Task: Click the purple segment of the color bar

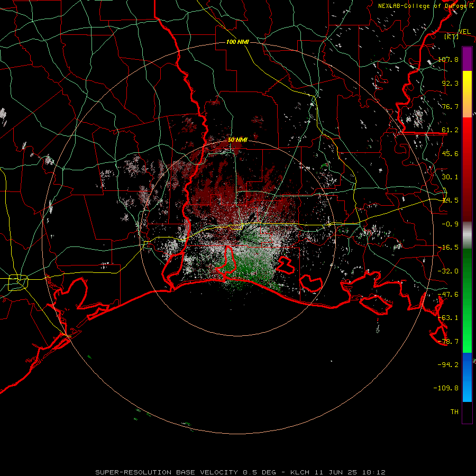Action: [467, 59]
